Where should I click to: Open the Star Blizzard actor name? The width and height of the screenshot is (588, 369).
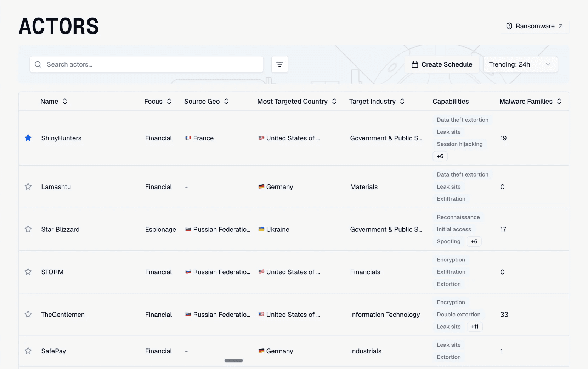60,229
